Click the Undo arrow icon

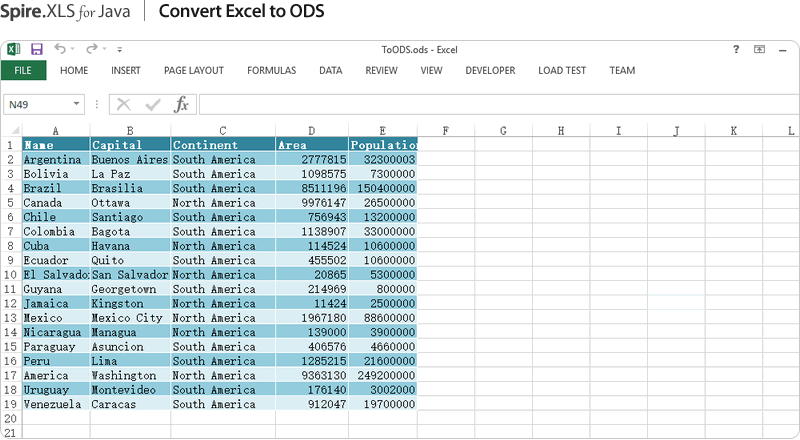[x=60, y=49]
